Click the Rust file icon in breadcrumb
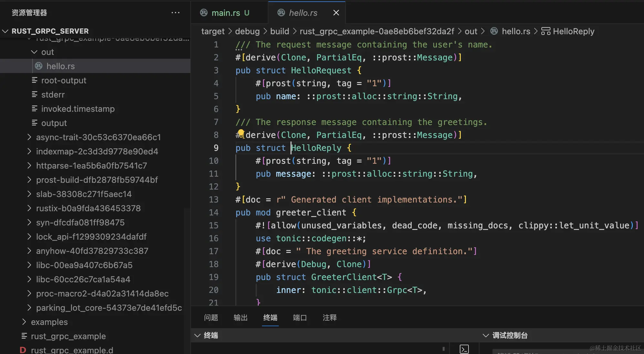 click(x=494, y=31)
